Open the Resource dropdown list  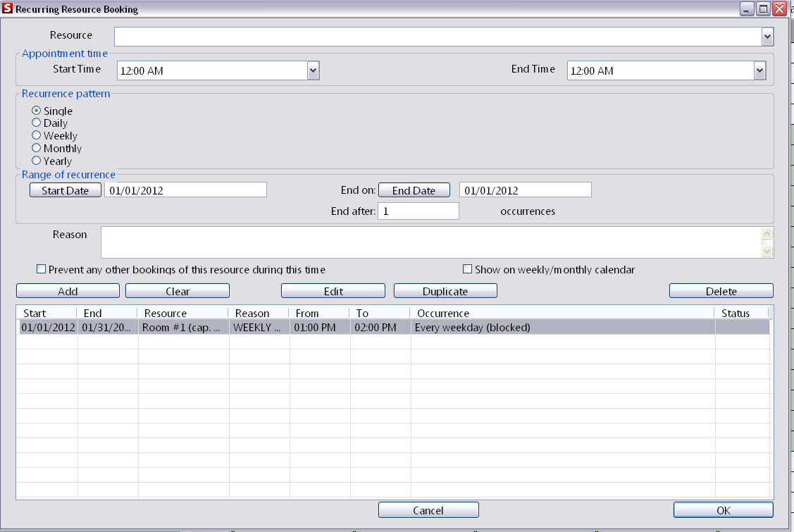click(767, 36)
